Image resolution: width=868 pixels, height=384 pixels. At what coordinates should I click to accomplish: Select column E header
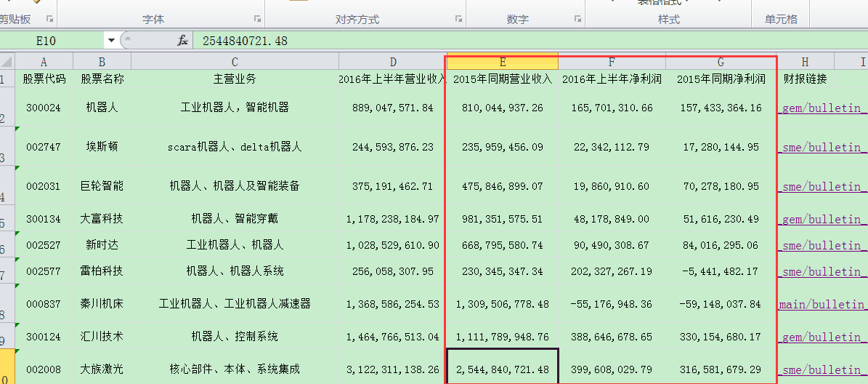[503, 62]
